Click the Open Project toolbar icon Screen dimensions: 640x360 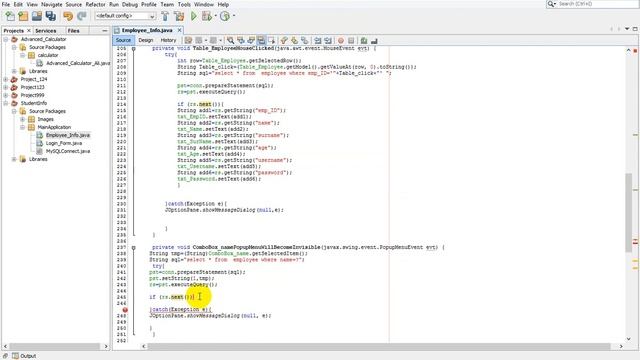[x=37, y=16]
